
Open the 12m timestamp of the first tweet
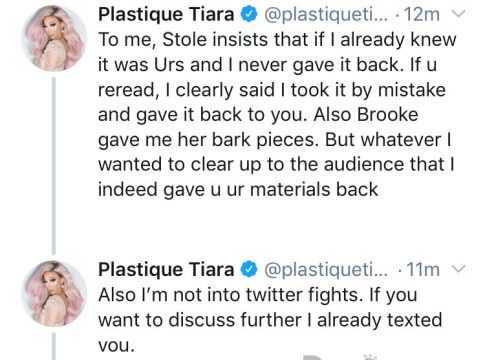tap(421, 15)
